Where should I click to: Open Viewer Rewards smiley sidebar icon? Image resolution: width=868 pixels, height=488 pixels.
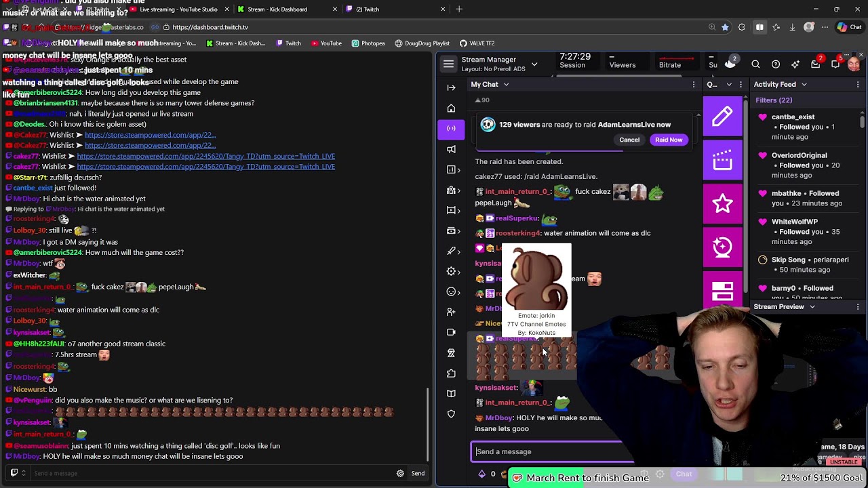454,292
